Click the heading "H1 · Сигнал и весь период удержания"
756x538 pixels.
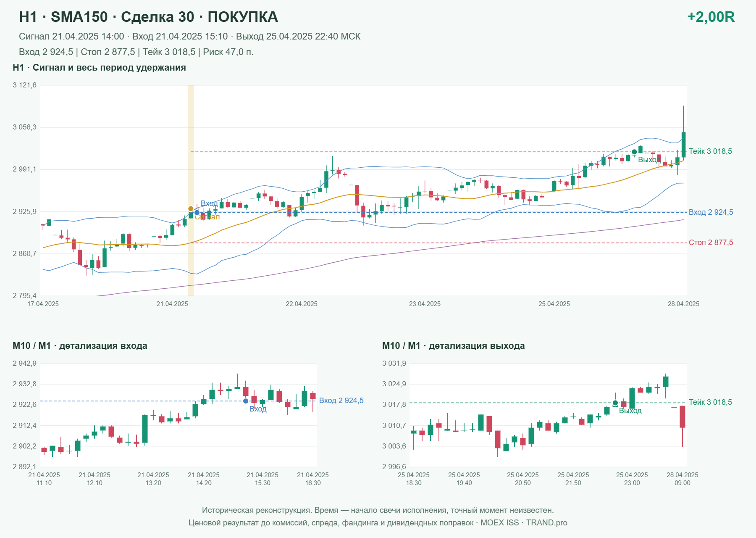[99, 68]
